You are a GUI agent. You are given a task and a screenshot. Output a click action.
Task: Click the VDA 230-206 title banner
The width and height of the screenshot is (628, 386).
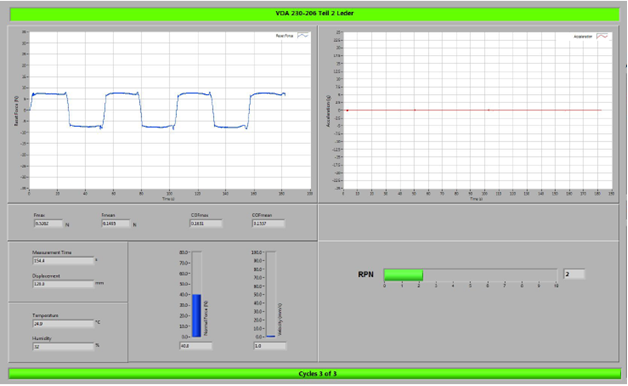point(314,14)
